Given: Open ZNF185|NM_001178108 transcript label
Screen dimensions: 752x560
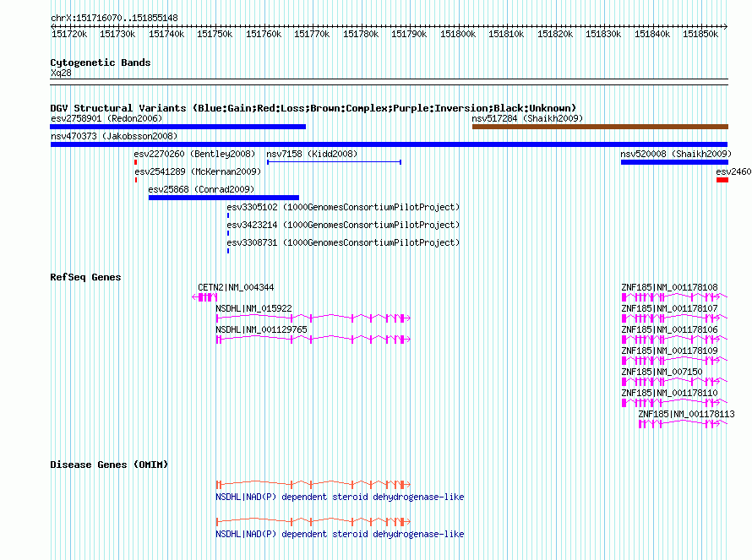Looking at the screenshot, I should (669, 287).
